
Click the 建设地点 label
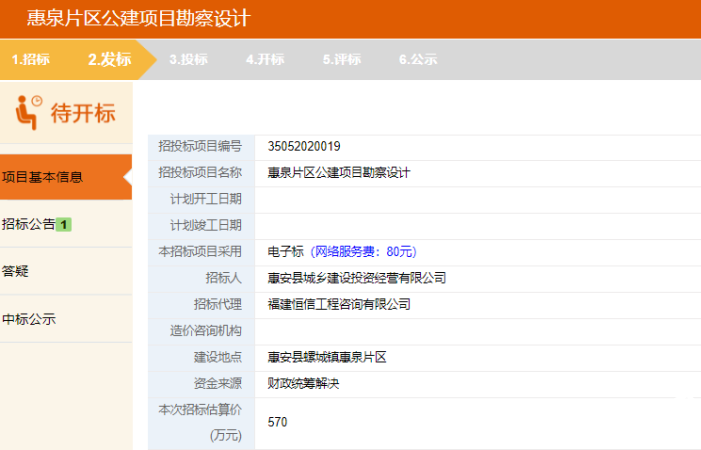pyautogui.click(x=218, y=357)
